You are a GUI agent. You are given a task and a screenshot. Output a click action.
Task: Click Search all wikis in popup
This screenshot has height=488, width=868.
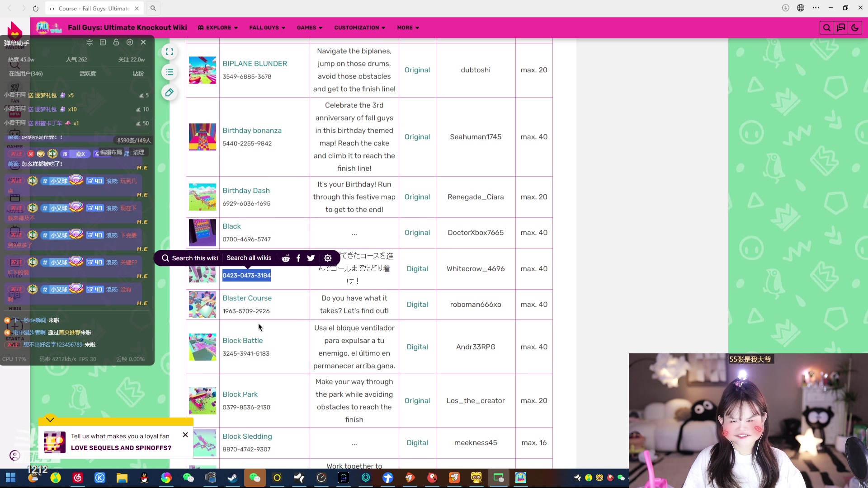click(x=249, y=258)
